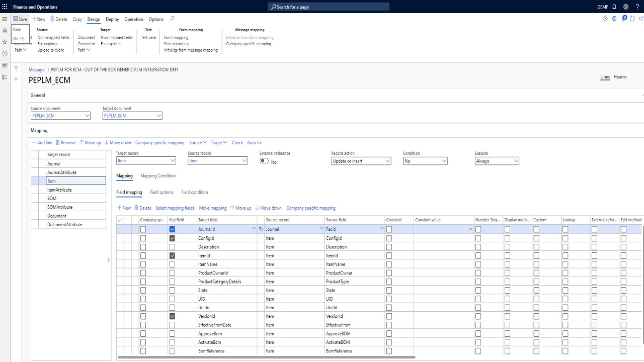The height and width of the screenshot is (362, 644).
Task: Uncheck Key field for JournalId
Action: [172, 229]
